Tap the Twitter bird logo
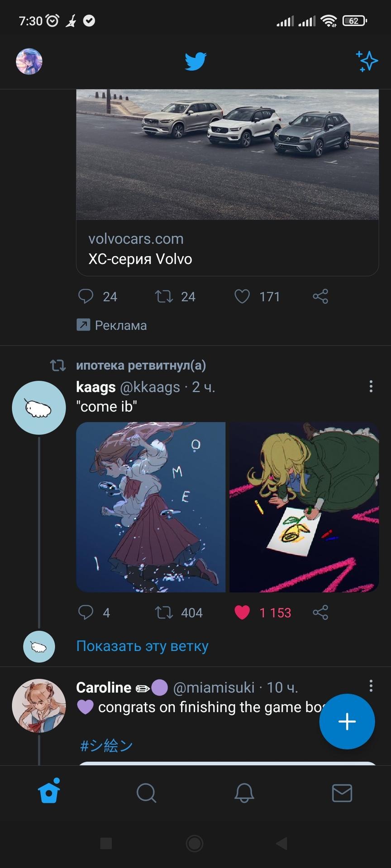Image resolution: width=391 pixels, height=868 pixels. tap(195, 61)
